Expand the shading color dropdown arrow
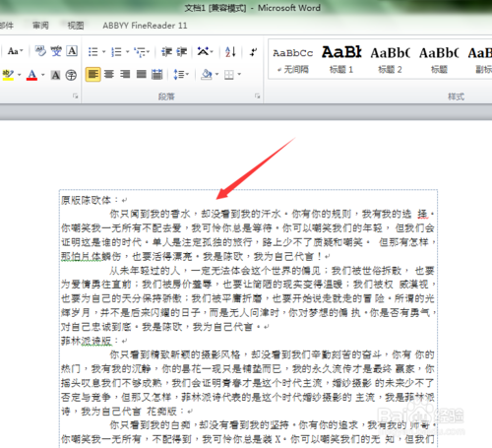492x448 pixels. point(217,75)
